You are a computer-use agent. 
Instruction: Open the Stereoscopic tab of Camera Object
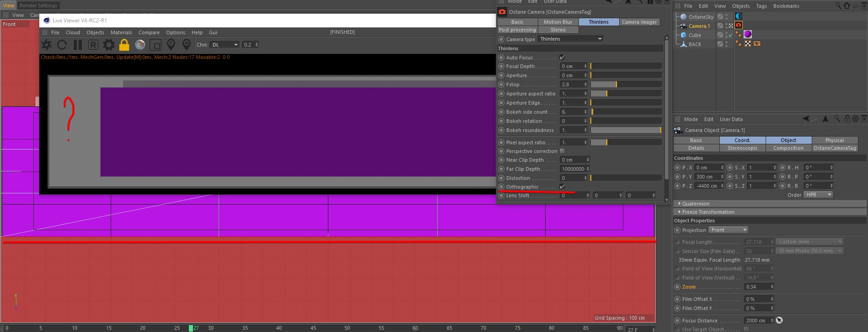(743, 148)
